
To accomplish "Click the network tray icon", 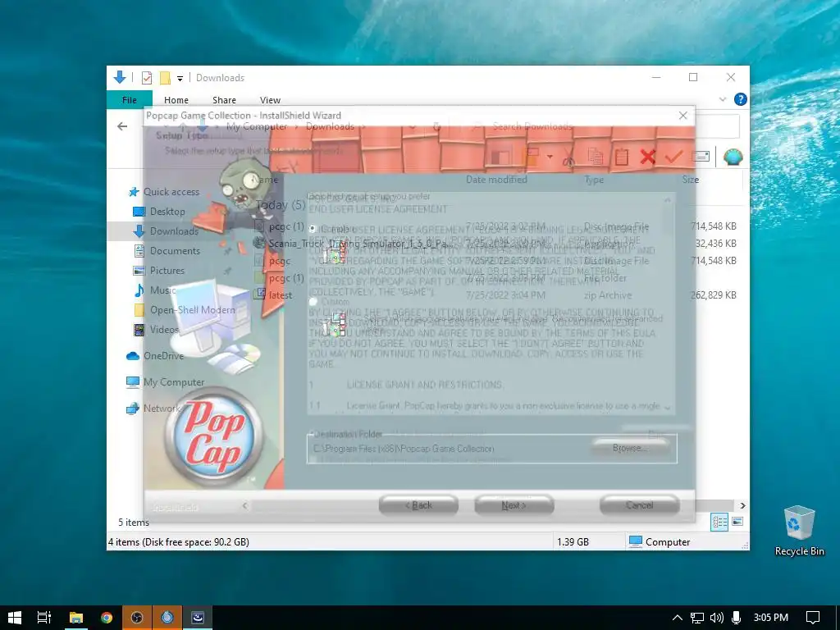I will (697, 618).
